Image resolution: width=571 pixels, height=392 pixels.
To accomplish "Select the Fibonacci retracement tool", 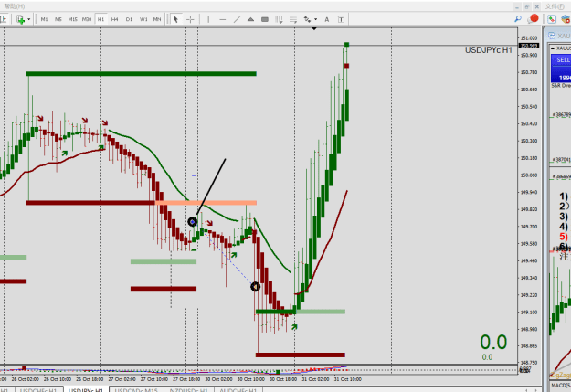I will pos(293,19).
